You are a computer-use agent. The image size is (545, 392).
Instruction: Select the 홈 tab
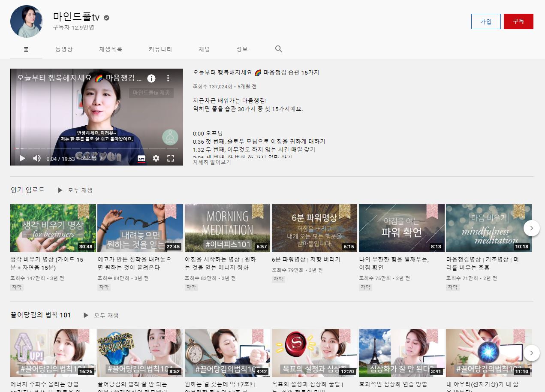pyautogui.click(x=26, y=49)
